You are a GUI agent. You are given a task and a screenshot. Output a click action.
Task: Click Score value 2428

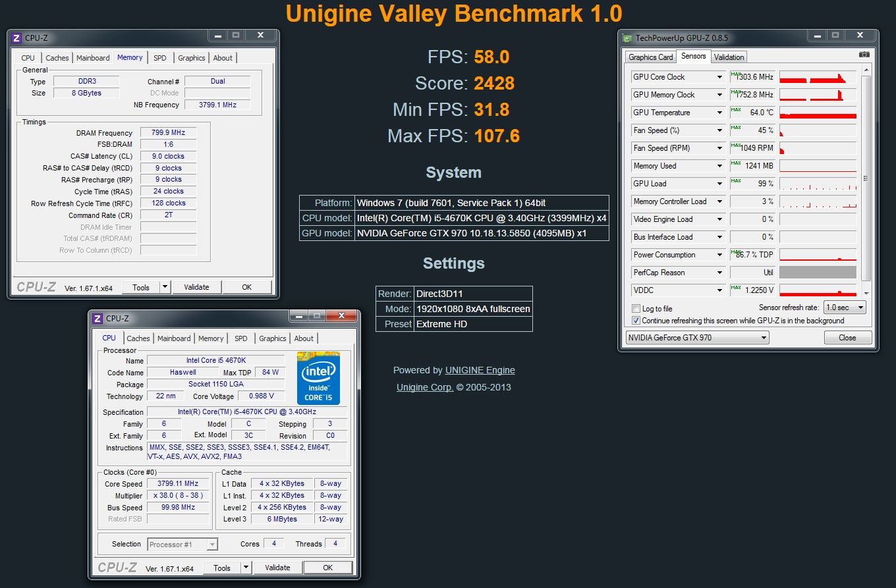tap(494, 84)
